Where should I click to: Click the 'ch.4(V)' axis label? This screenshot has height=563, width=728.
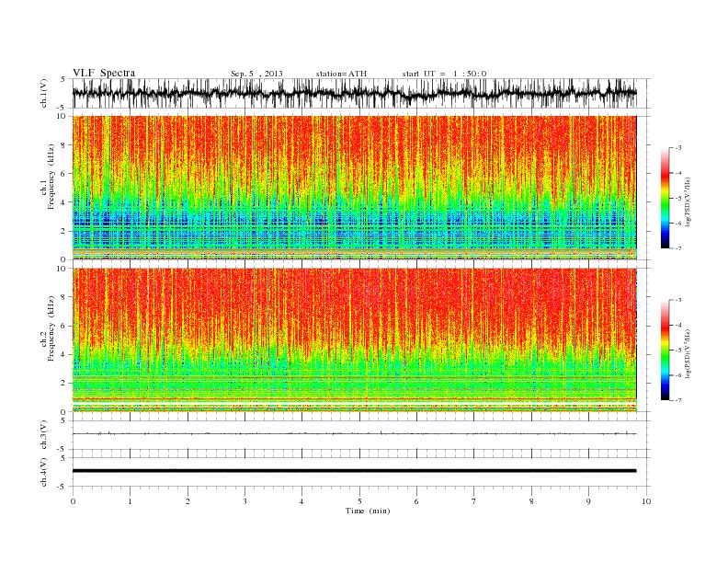coord(44,473)
